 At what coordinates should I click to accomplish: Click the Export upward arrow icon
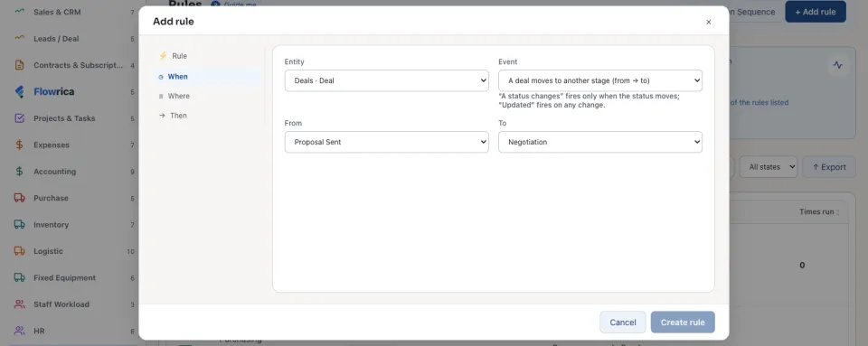(x=816, y=167)
